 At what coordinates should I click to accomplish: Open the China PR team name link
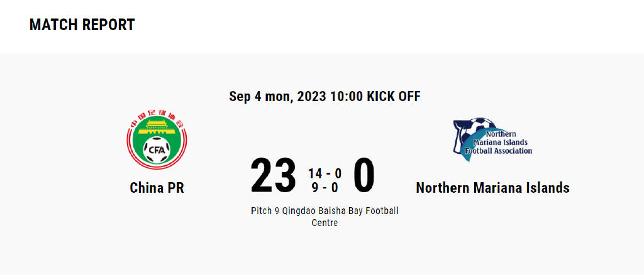click(157, 188)
